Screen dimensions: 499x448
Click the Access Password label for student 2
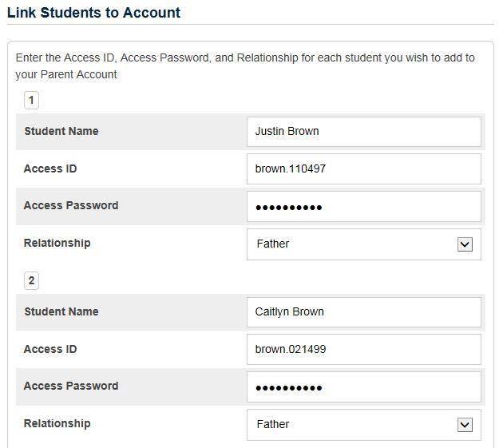[71, 387]
